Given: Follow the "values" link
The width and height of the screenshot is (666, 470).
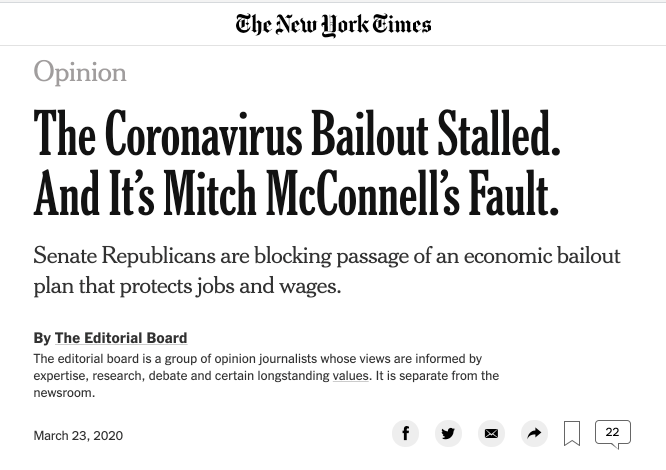Looking at the screenshot, I should coord(351,376).
